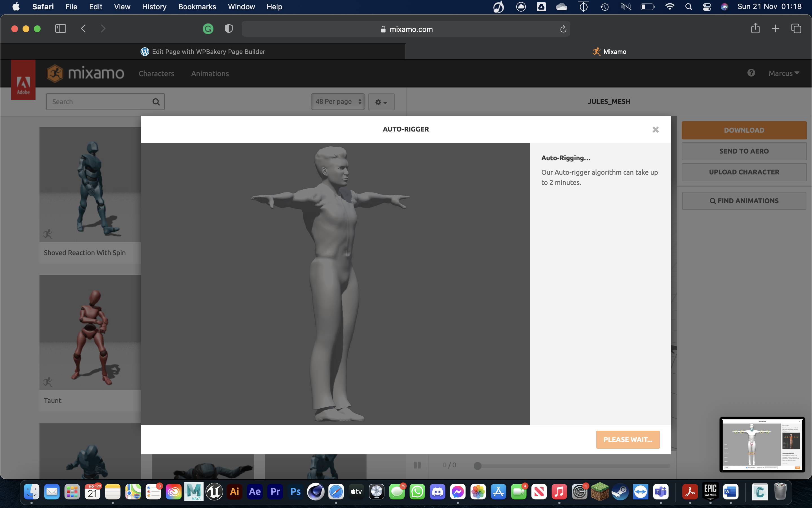Viewport: 812px width, 508px height.
Task: Open the Safari share menu
Action: pyautogui.click(x=755, y=28)
